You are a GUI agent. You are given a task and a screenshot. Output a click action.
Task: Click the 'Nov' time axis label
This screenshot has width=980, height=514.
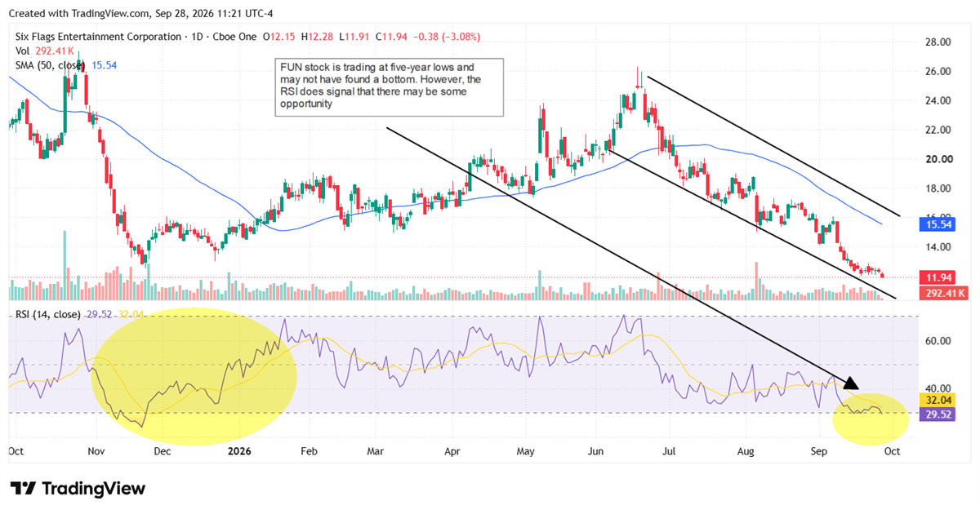click(96, 450)
